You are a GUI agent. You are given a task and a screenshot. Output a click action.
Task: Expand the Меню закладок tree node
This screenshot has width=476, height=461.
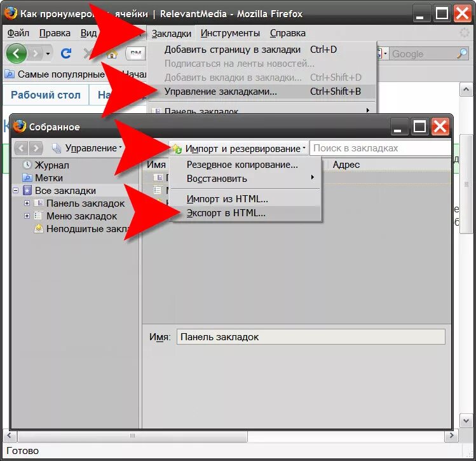(27, 216)
